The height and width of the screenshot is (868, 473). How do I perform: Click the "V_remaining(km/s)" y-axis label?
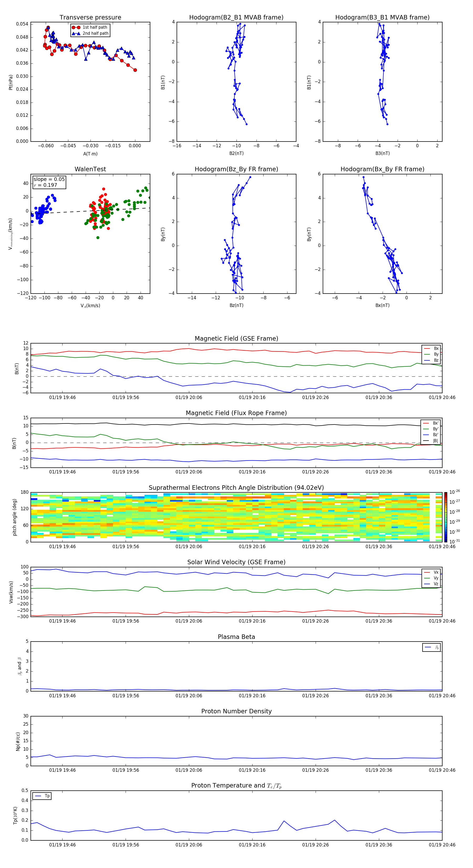11,234
